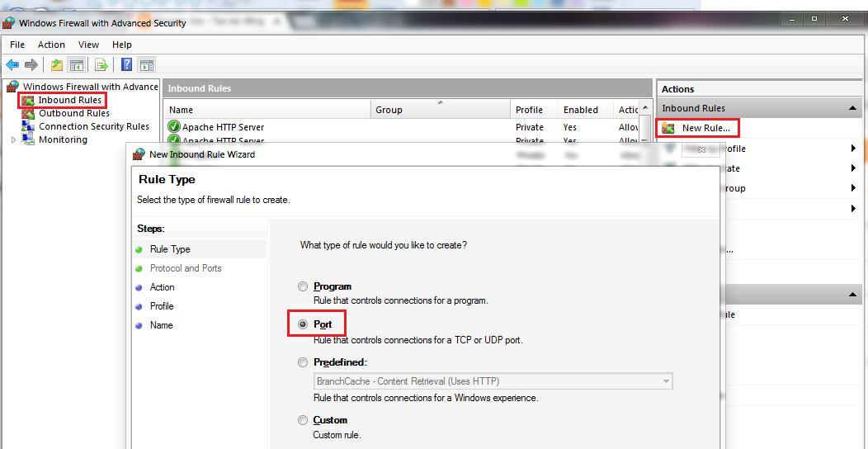The image size is (868, 449).
Task: Select Windows Firewall with Advanced Security root node
Action: click(x=91, y=87)
